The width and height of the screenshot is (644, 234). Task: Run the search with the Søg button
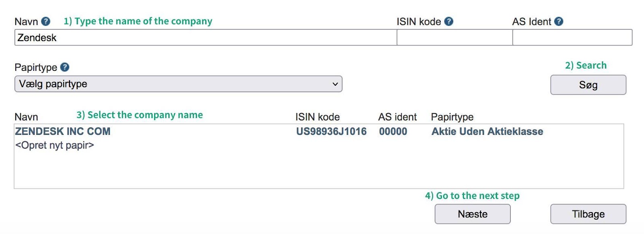tap(588, 85)
